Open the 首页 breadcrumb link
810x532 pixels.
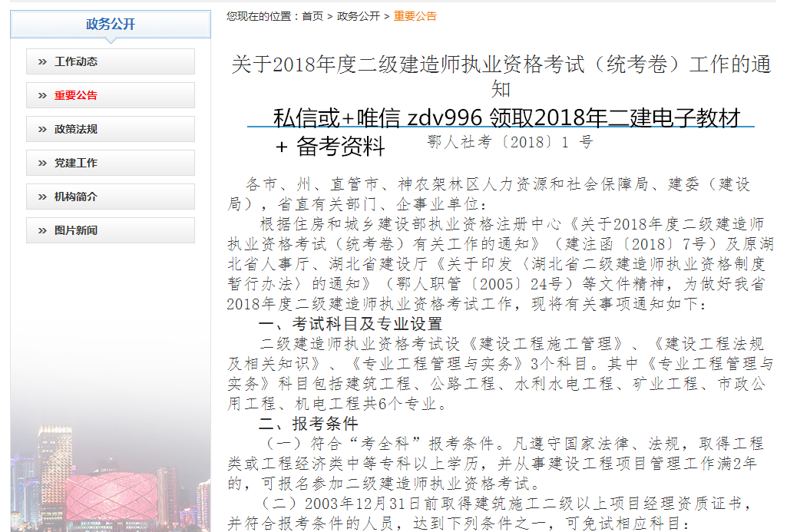pos(311,15)
